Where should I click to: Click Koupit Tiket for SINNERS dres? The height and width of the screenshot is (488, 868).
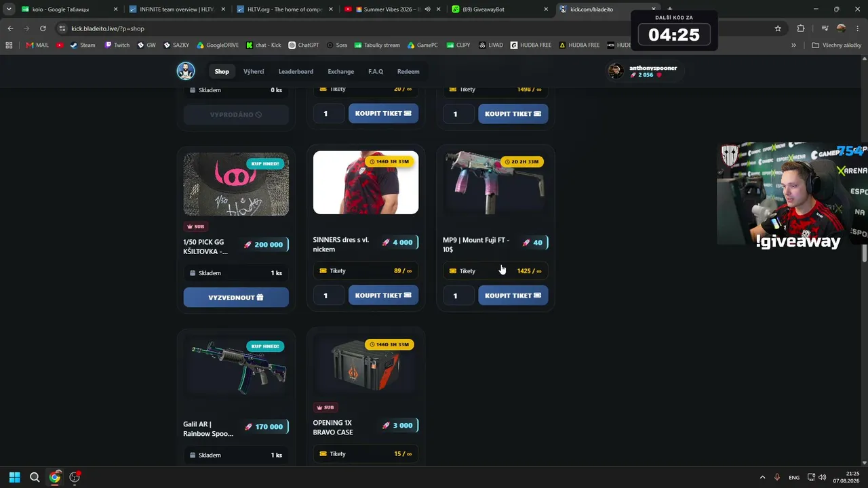pyautogui.click(x=383, y=296)
